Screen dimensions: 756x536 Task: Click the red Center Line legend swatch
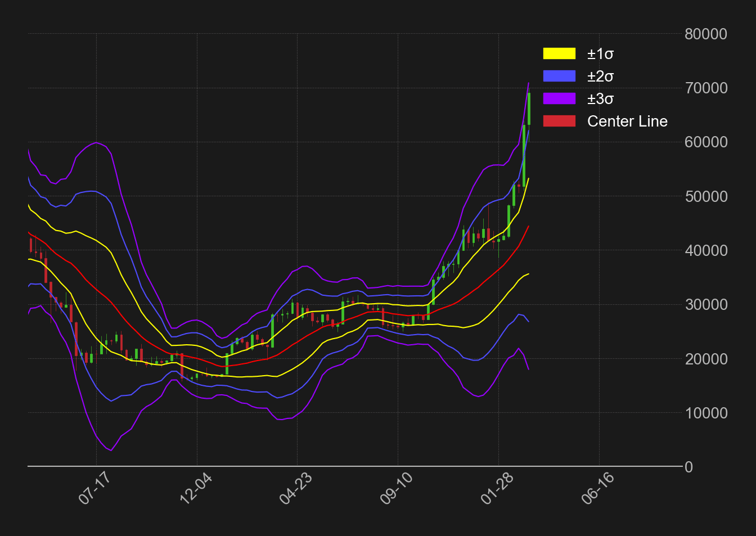(x=559, y=121)
